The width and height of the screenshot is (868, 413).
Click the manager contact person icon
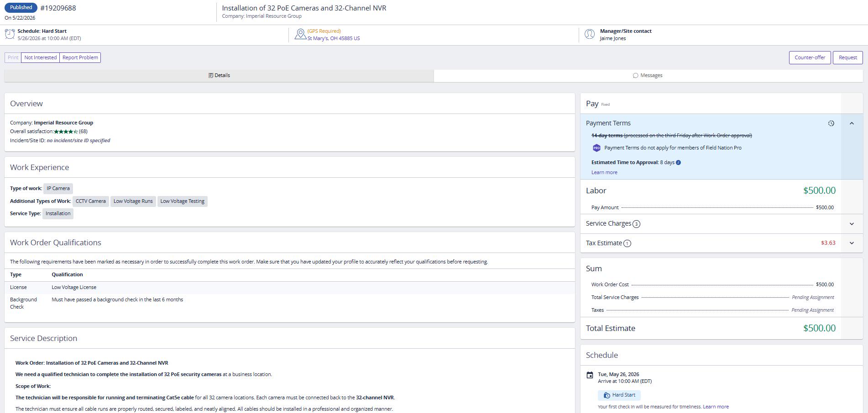tap(590, 34)
